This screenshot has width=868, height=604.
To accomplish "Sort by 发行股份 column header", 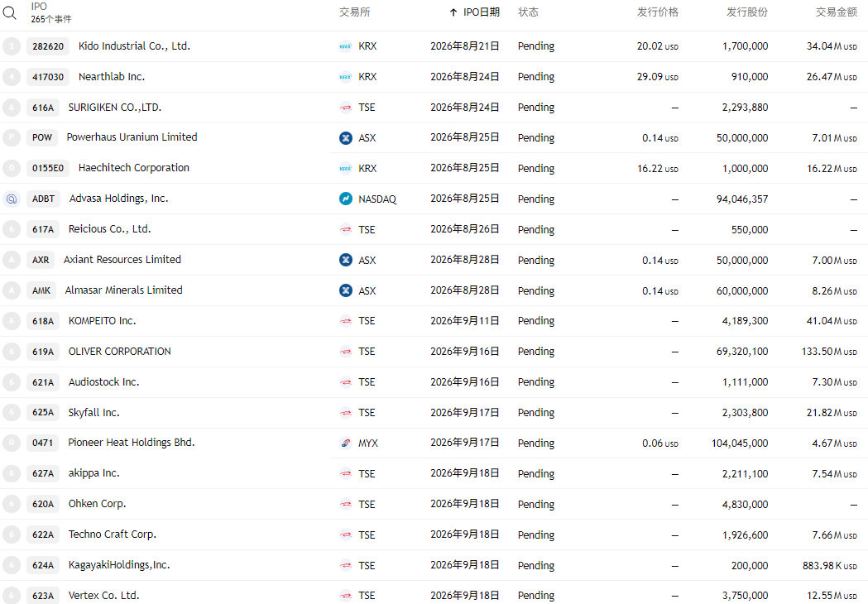I will pyautogui.click(x=747, y=12).
